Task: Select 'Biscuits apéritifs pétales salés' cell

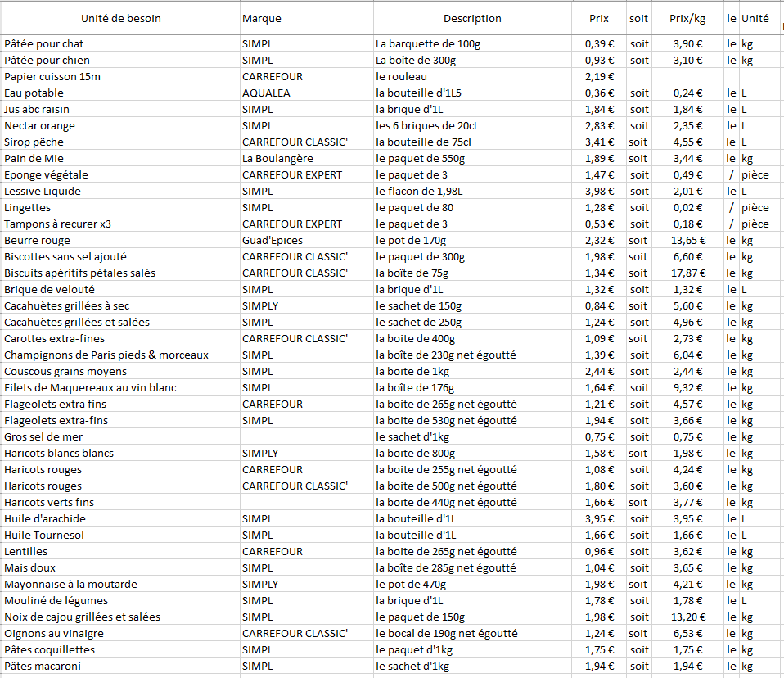Action: click(x=121, y=273)
